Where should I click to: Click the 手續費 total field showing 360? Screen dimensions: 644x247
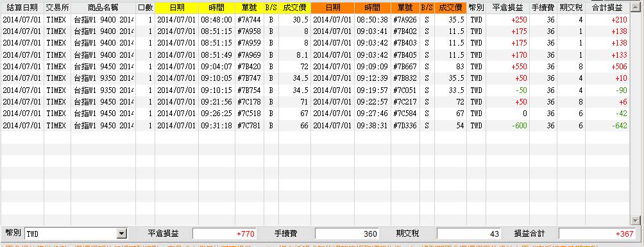[347, 234]
